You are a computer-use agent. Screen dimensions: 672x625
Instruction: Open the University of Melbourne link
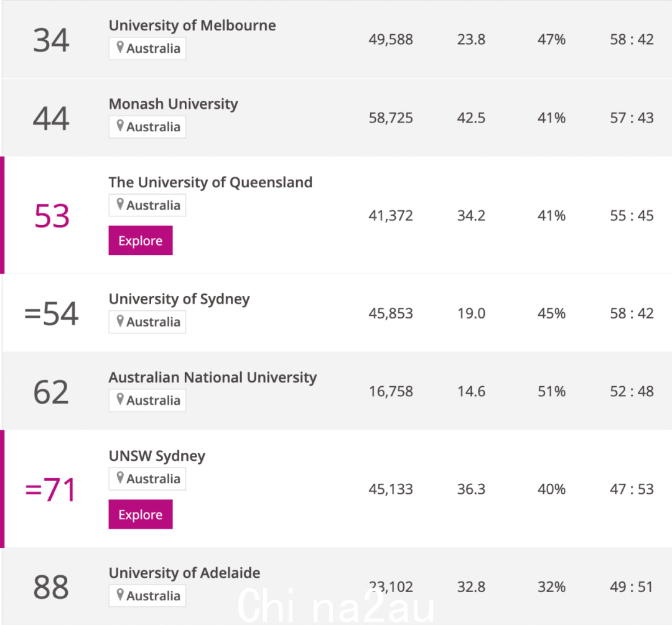[x=192, y=25]
